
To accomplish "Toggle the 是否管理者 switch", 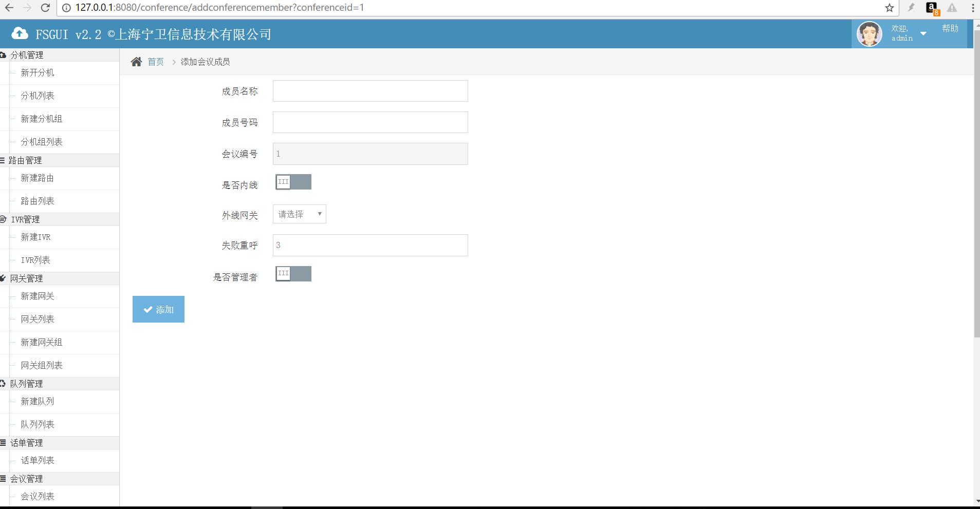I will pos(293,274).
